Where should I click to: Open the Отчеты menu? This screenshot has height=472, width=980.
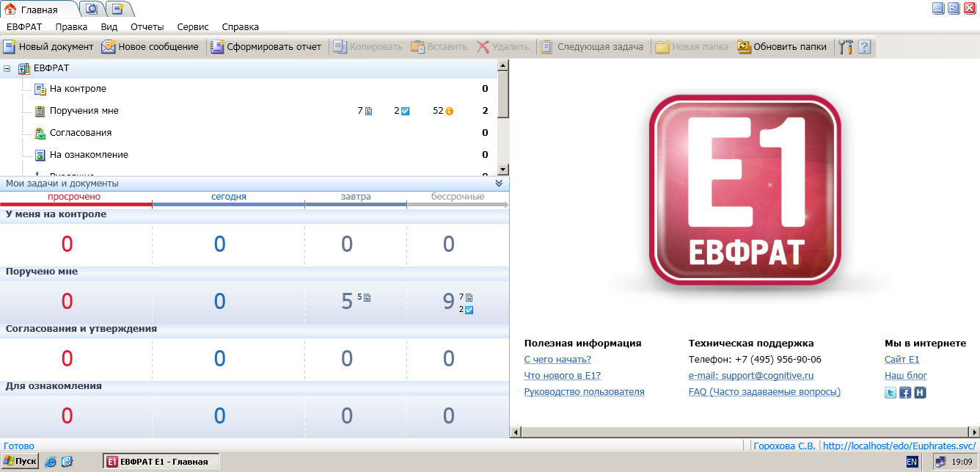coord(147,26)
